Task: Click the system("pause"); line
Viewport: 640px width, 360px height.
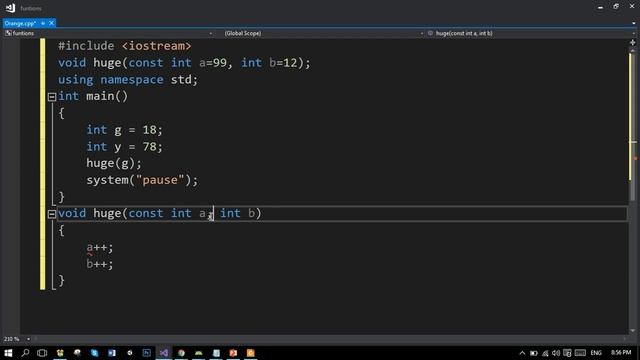Action: (x=142, y=180)
